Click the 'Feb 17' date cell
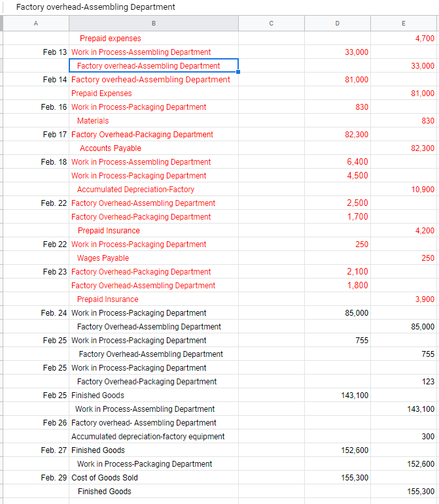 [x=36, y=135]
